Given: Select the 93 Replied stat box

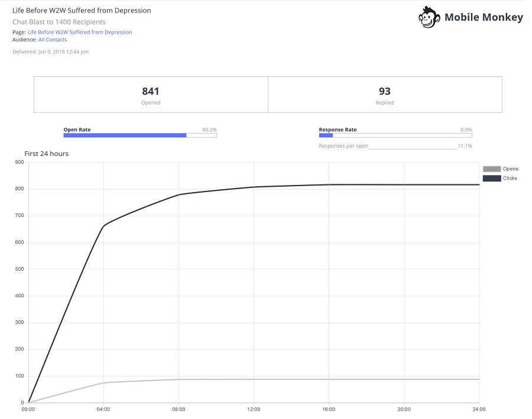Looking at the screenshot, I should pyautogui.click(x=385, y=95).
